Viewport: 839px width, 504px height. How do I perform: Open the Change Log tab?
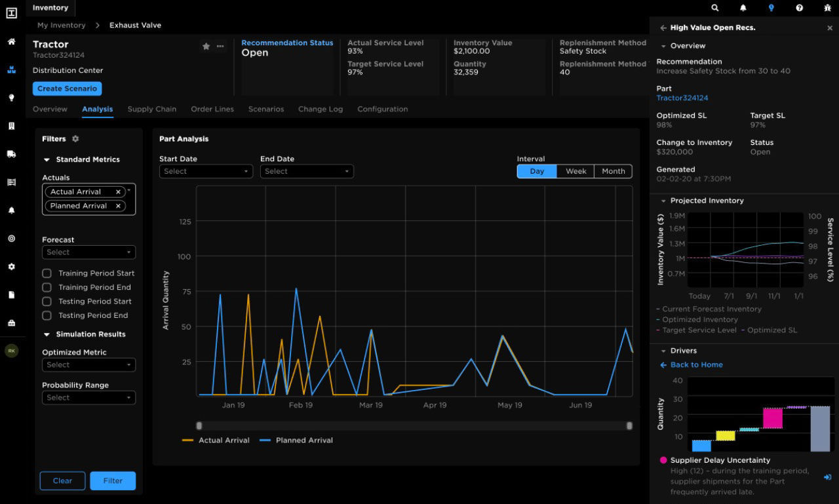pos(320,109)
